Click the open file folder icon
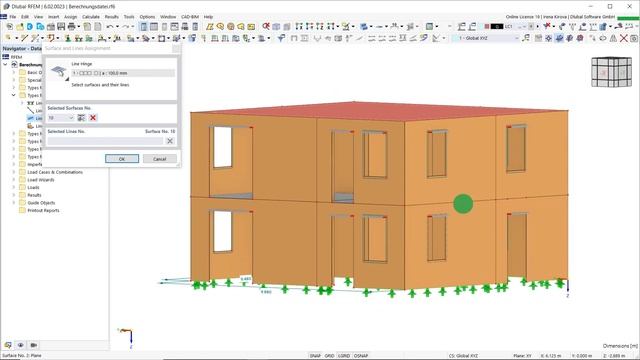Image resolution: width=640 pixels, height=360 pixels. pyautogui.click(x=20, y=27)
